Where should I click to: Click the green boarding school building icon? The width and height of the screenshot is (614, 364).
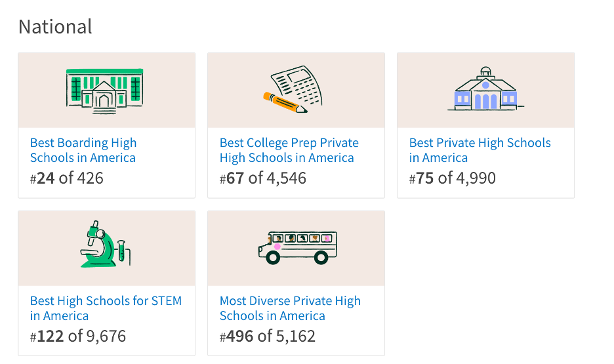tap(104, 91)
